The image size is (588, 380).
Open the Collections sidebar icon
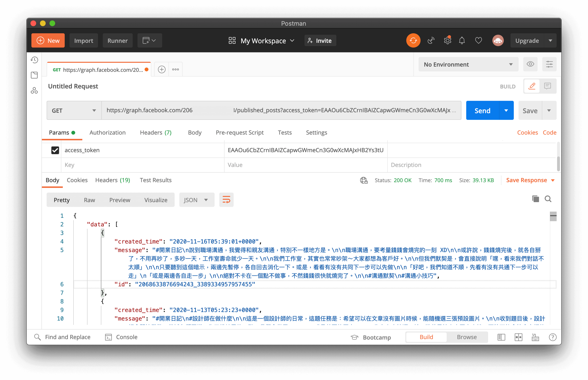(x=34, y=75)
